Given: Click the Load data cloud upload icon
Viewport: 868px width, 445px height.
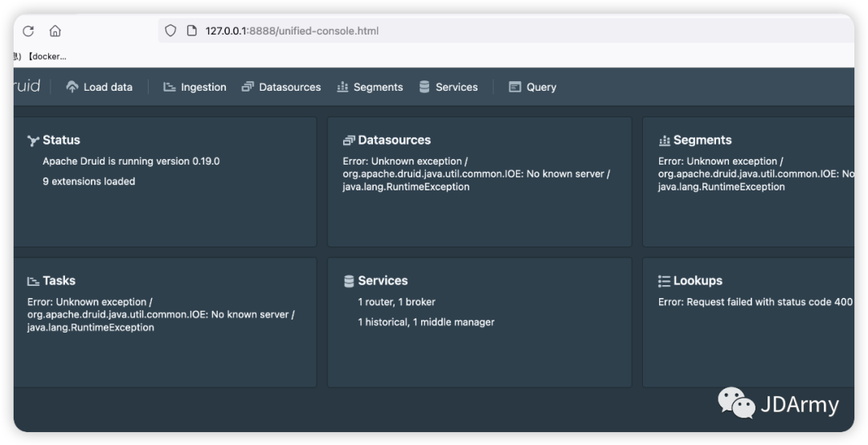Looking at the screenshot, I should (72, 87).
